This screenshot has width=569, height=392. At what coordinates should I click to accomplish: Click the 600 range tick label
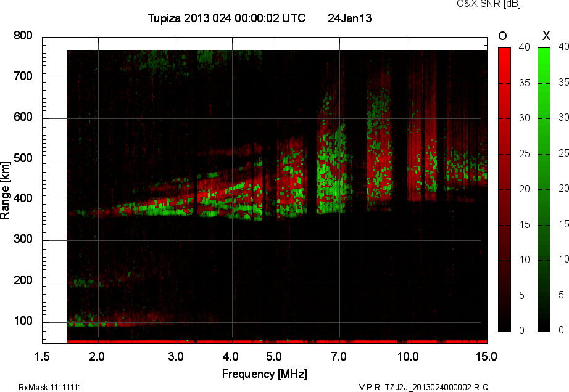(x=23, y=117)
